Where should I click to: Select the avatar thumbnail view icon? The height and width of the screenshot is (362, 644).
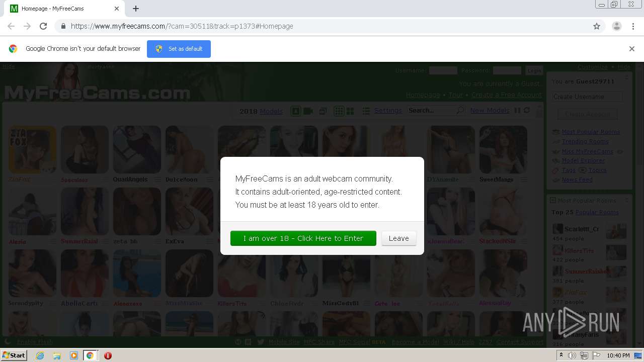296,111
